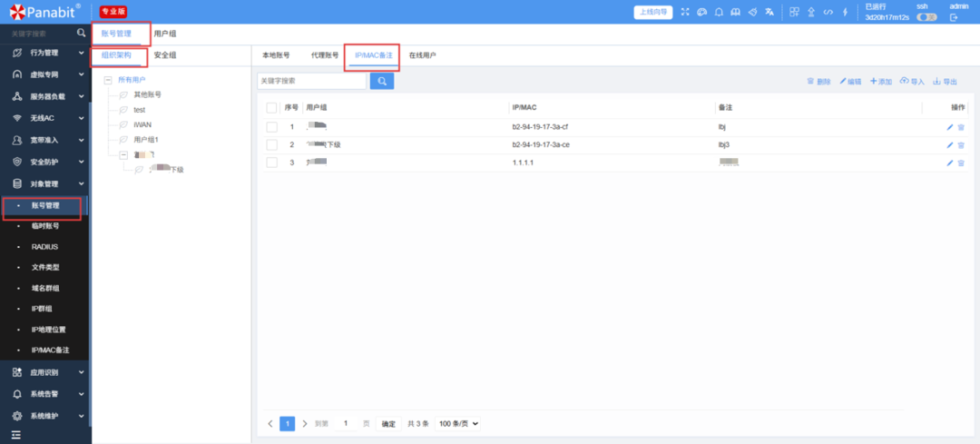Click the 无线AC wifi icon
The image size is (980, 444).
click(x=17, y=118)
